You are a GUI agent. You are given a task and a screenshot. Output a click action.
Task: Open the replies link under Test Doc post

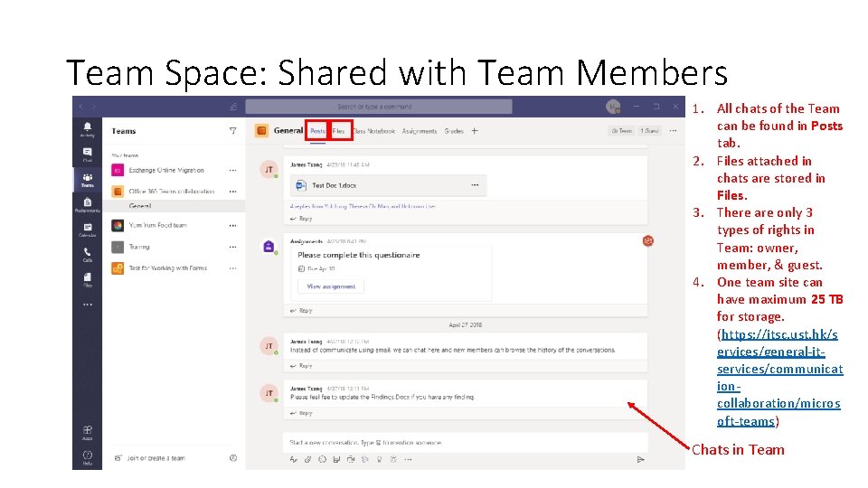(363, 206)
